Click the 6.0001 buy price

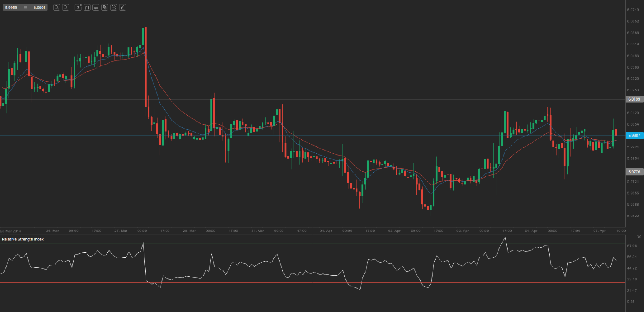pos(39,7)
